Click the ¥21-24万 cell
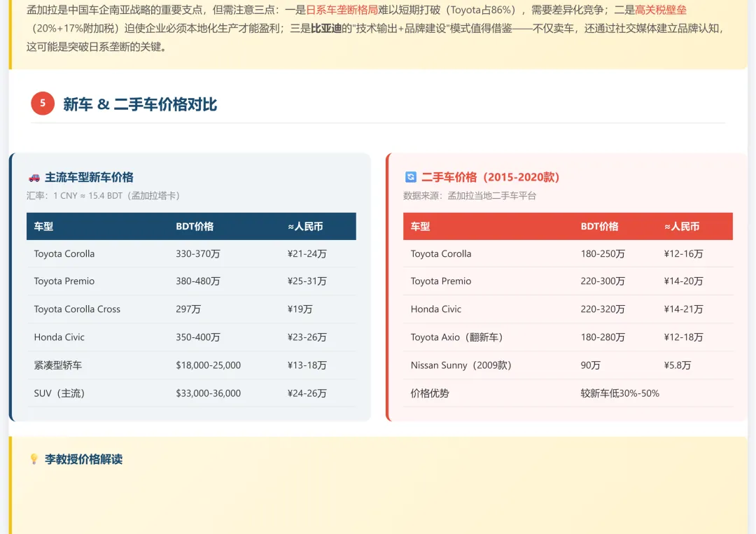 tap(307, 254)
